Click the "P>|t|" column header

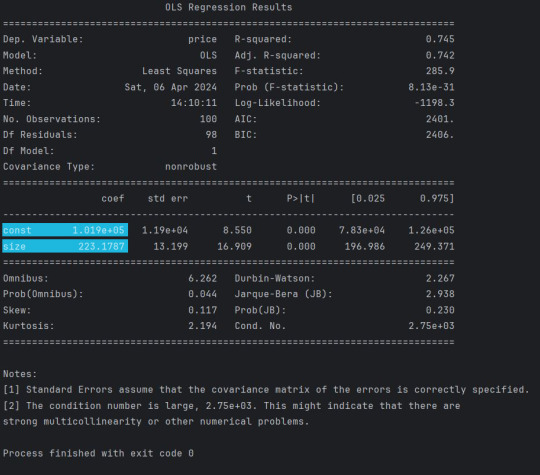tap(301, 198)
